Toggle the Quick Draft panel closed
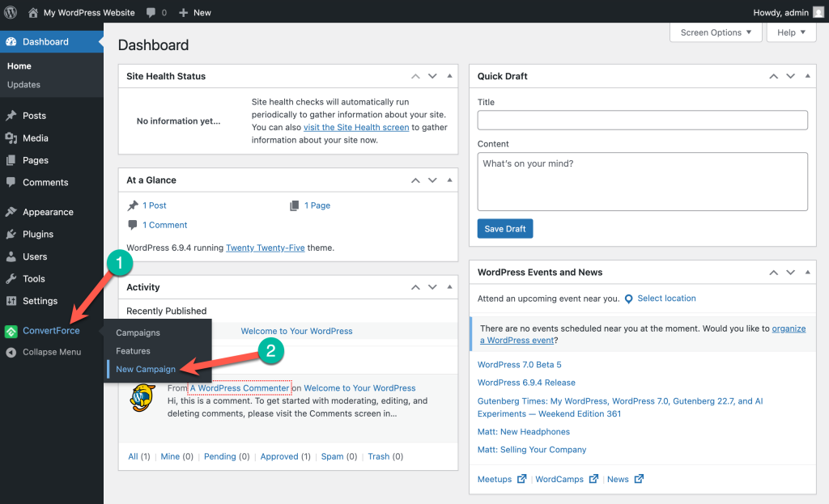Viewport: 829px width, 504px height. pos(808,76)
